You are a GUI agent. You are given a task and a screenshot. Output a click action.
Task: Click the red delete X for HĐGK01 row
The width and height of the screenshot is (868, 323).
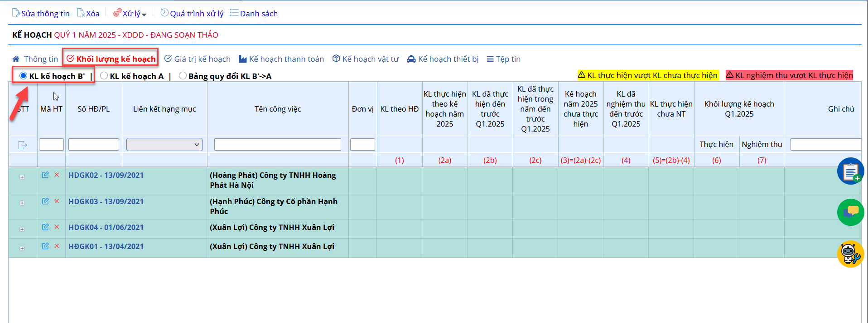coord(57,246)
